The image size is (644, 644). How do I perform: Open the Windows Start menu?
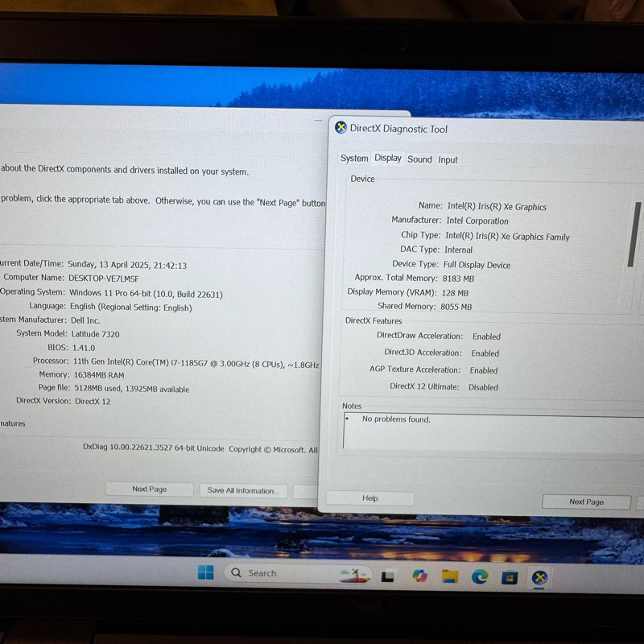(206, 573)
